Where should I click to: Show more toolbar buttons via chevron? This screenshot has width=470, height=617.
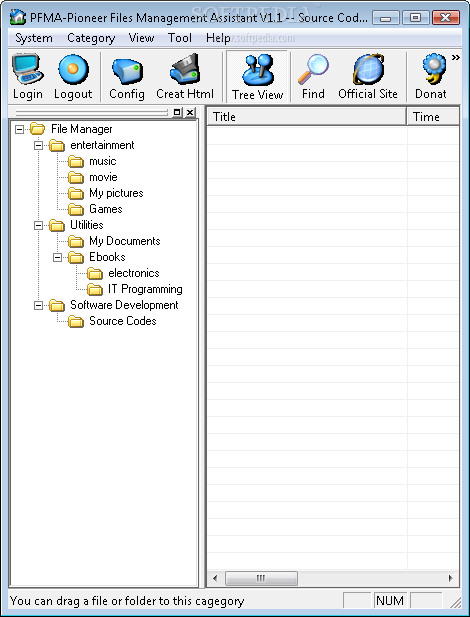tap(455, 57)
